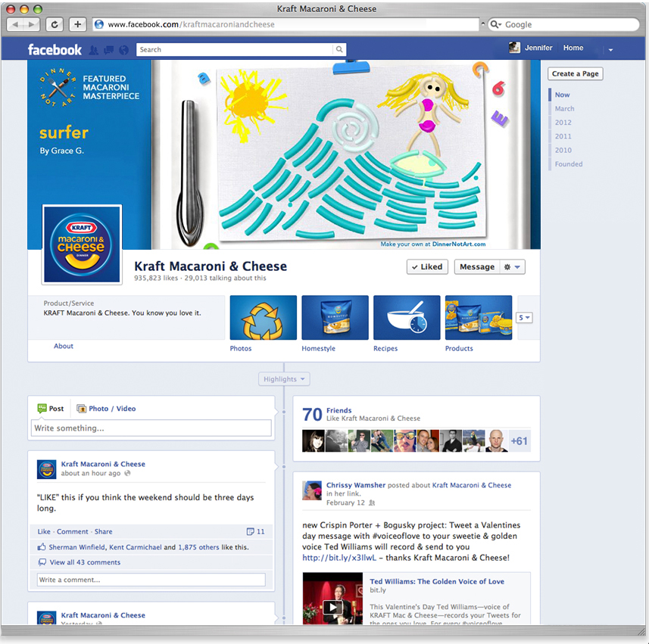Image resolution: width=649 pixels, height=644 pixels.
Task: Click the February 12 post date
Action: 345,502
